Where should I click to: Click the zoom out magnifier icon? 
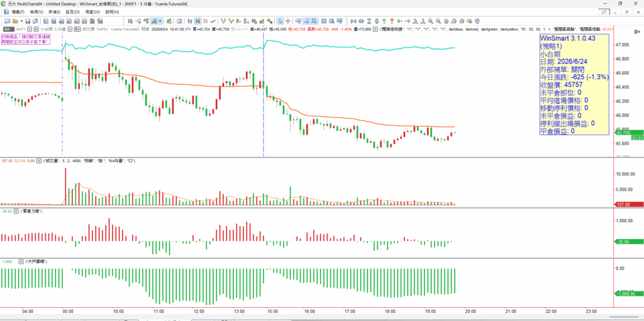click(x=438, y=21)
